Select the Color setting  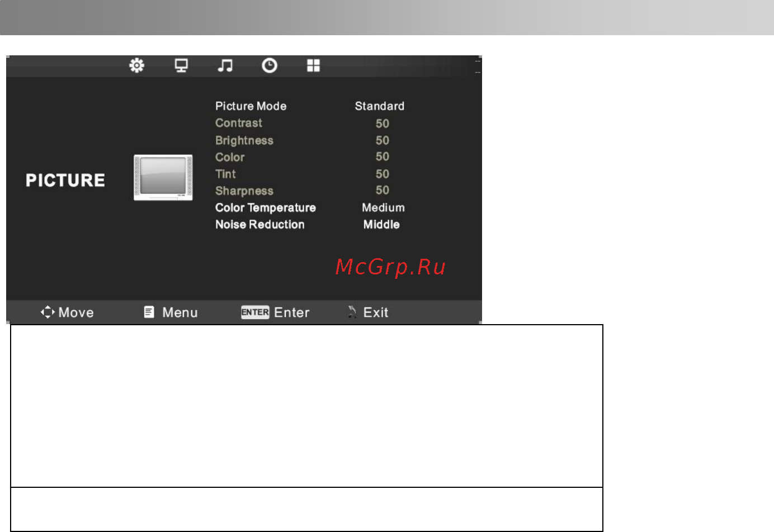point(230,157)
